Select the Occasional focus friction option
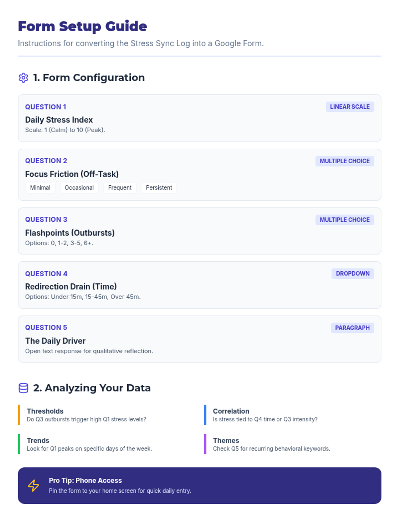 (x=79, y=188)
